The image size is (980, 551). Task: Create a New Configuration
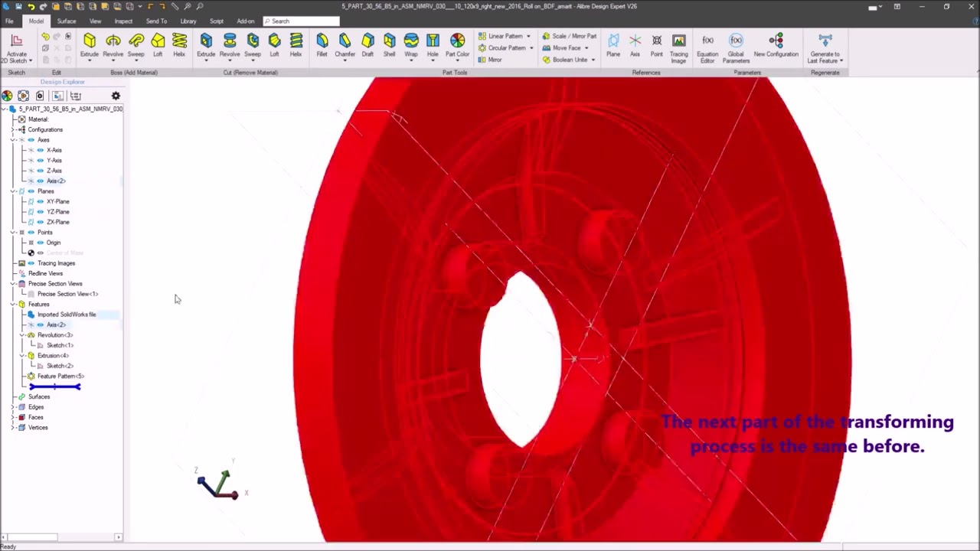point(776,44)
